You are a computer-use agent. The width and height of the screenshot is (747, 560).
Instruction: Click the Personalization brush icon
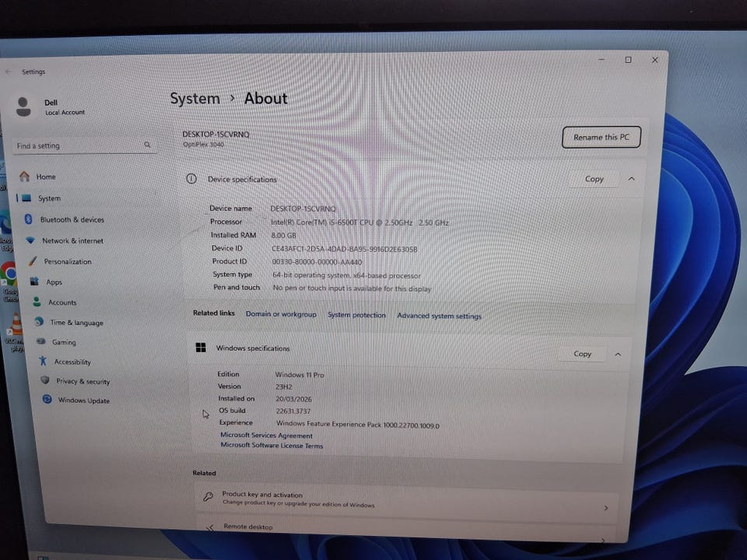coord(33,261)
